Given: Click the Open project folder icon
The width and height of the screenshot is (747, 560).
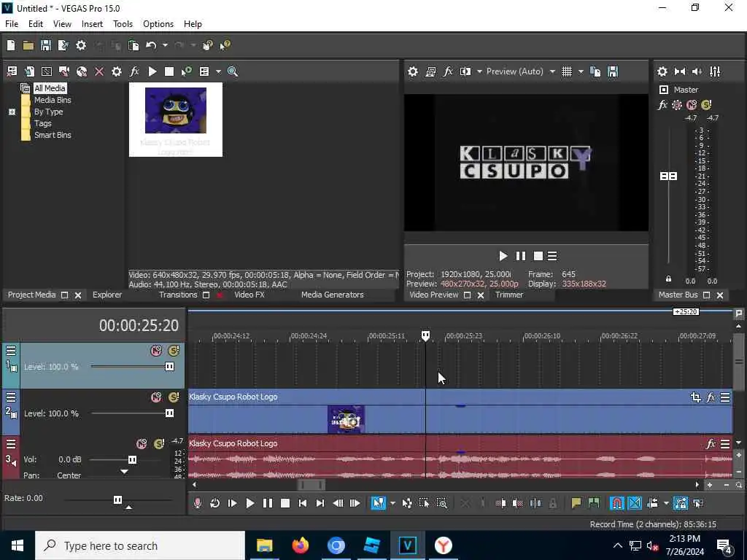Looking at the screenshot, I should point(28,45).
